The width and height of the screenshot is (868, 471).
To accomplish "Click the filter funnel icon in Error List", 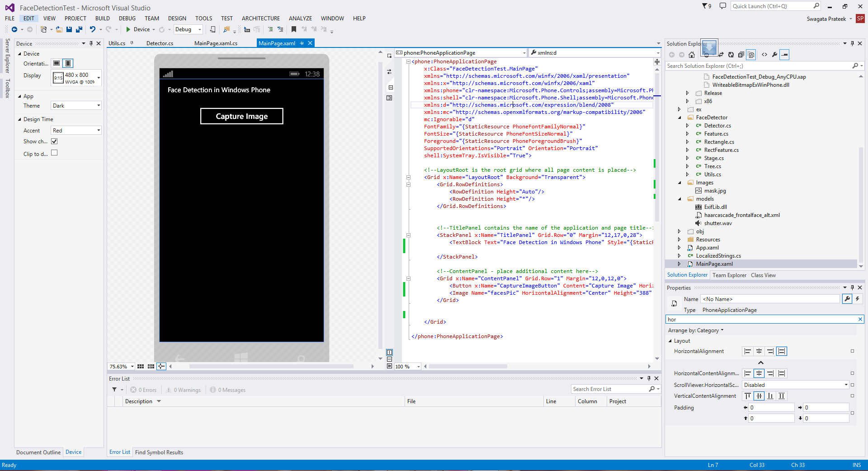I will coord(114,390).
